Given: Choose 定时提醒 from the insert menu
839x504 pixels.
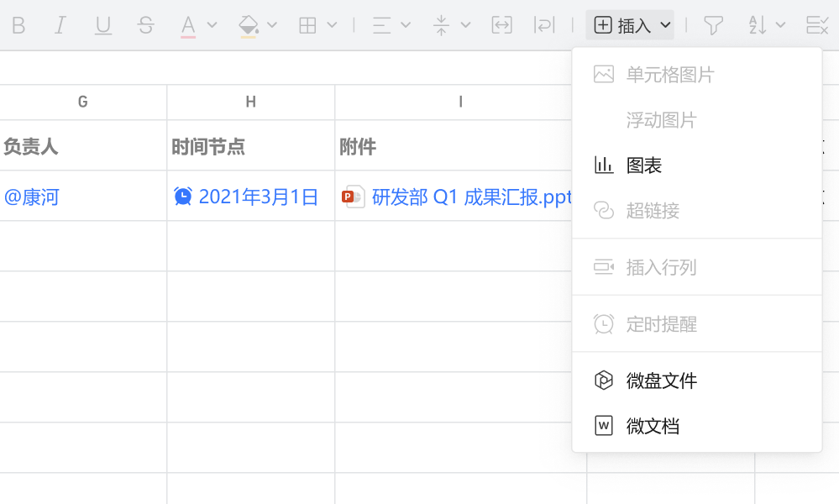Looking at the screenshot, I should [x=697, y=323].
